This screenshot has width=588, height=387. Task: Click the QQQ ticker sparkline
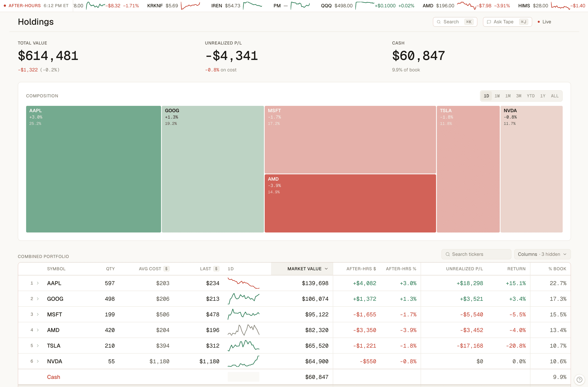coord(365,5)
